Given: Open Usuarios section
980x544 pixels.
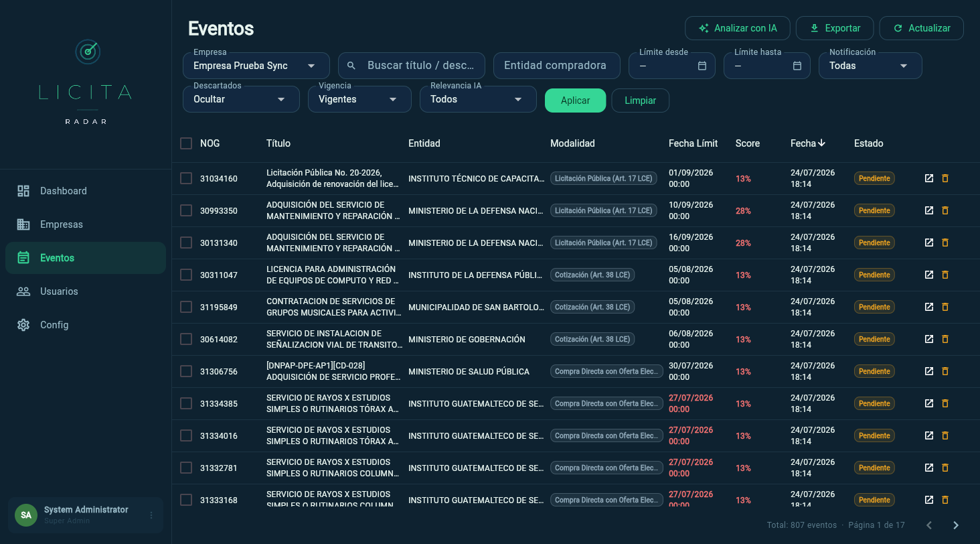Looking at the screenshot, I should click(86, 291).
